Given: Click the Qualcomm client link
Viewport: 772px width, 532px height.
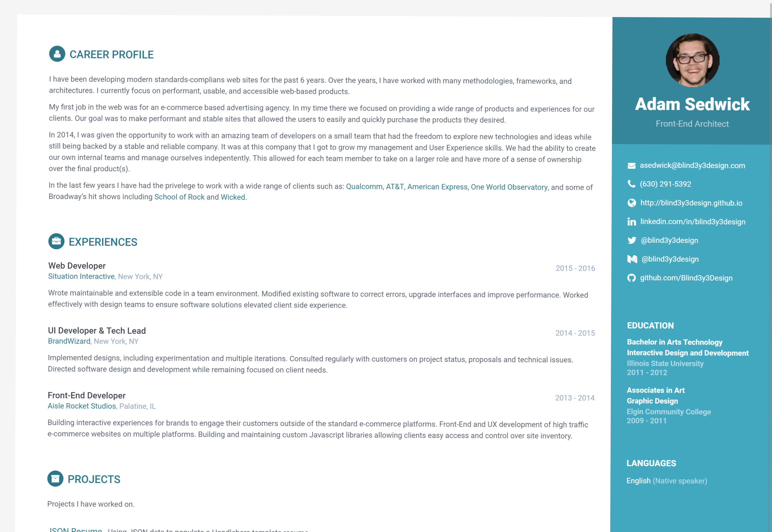Looking at the screenshot, I should click(x=365, y=187).
